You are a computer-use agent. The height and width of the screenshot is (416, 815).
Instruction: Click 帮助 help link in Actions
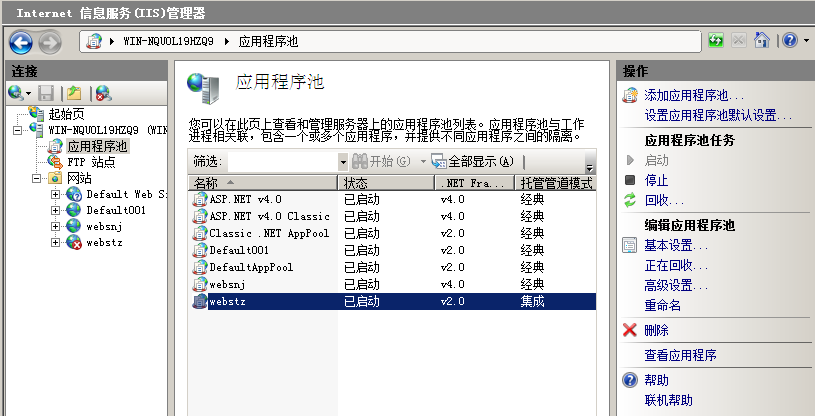656,380
